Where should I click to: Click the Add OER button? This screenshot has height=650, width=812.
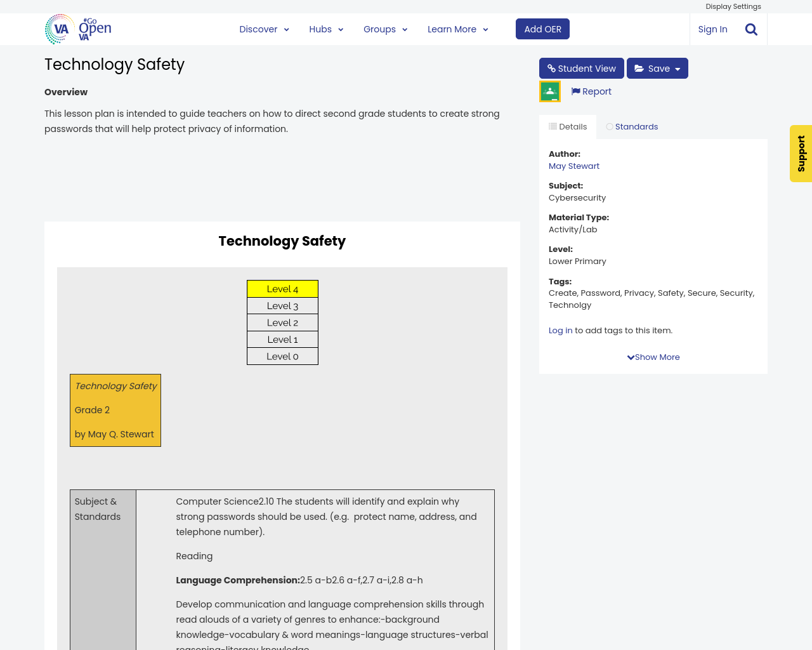click(542, 28)
